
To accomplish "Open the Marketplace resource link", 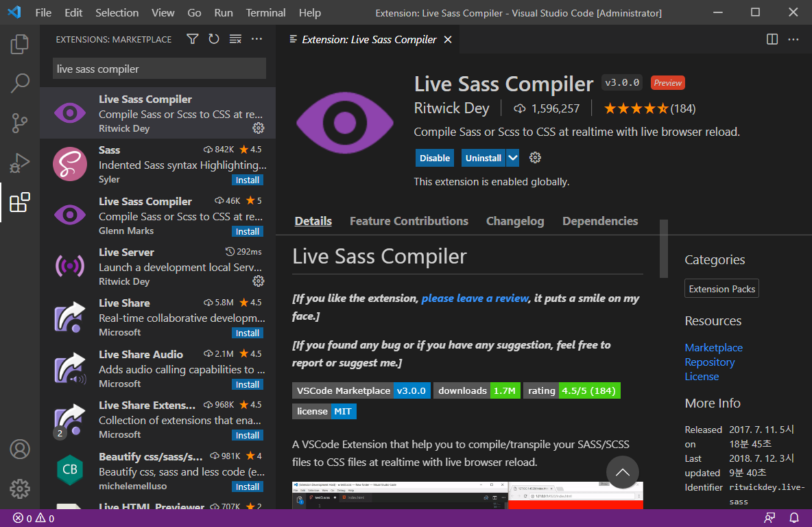I will (714, 348).
